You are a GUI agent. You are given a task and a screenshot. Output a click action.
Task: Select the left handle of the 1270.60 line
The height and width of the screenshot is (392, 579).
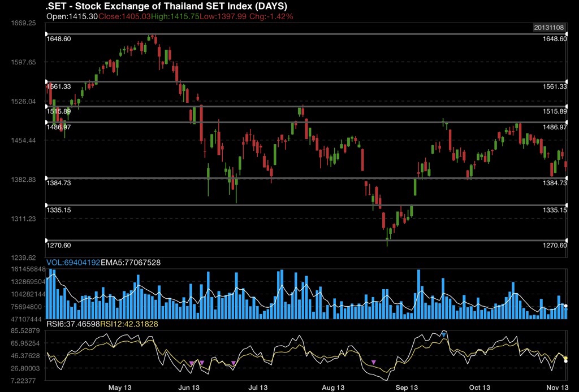click(x=46, y=241)
